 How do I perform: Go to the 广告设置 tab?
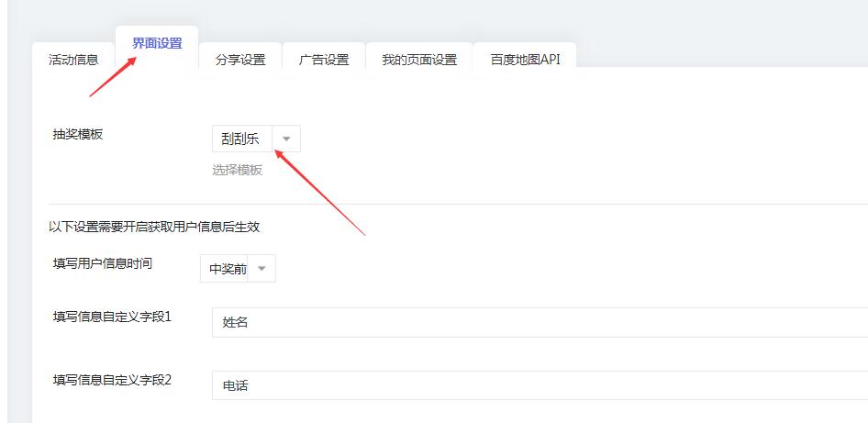(324, 60)
